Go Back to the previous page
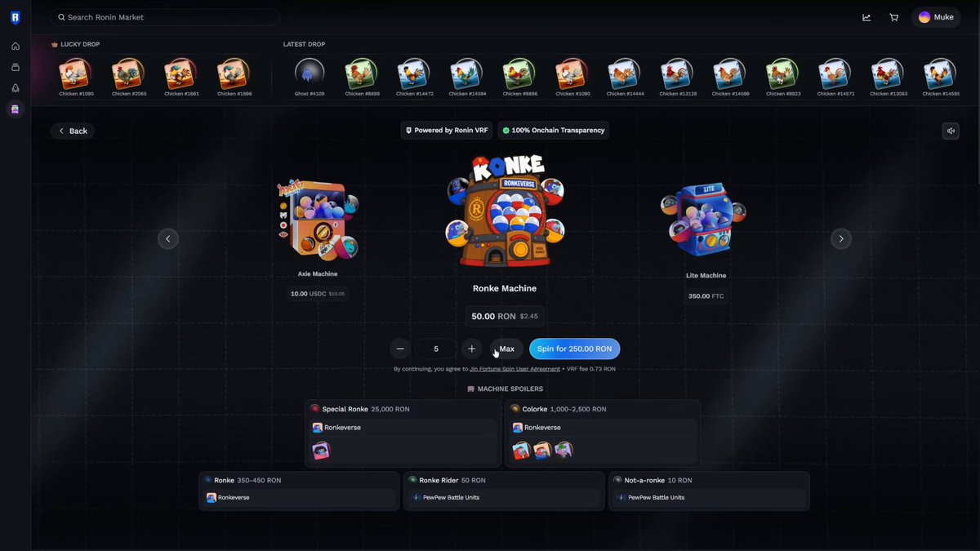980x551 pixels. (73, 131)
